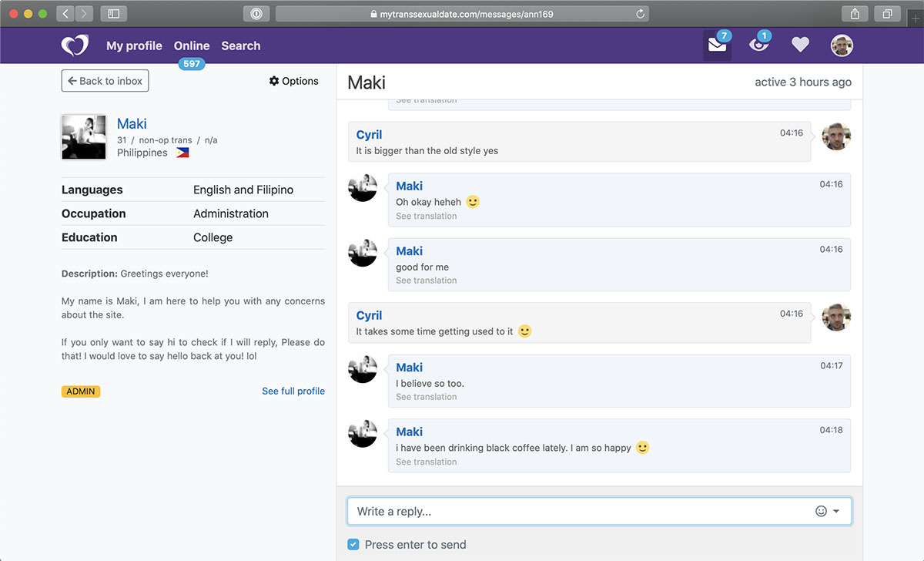Click the Write a reply input field
This screenshot has height=561, width=924.
pyautogui.click(x=539, y=510)
